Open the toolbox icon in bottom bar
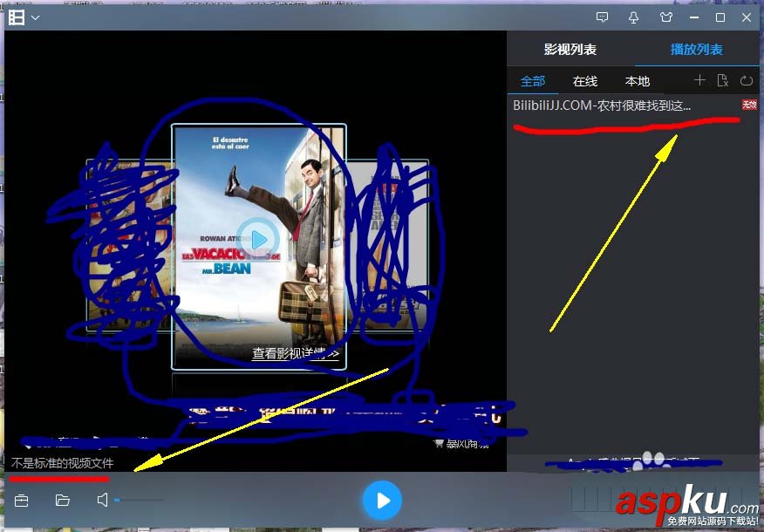Image resolution: width=764 pixels, height=532 pixels. 21,500
